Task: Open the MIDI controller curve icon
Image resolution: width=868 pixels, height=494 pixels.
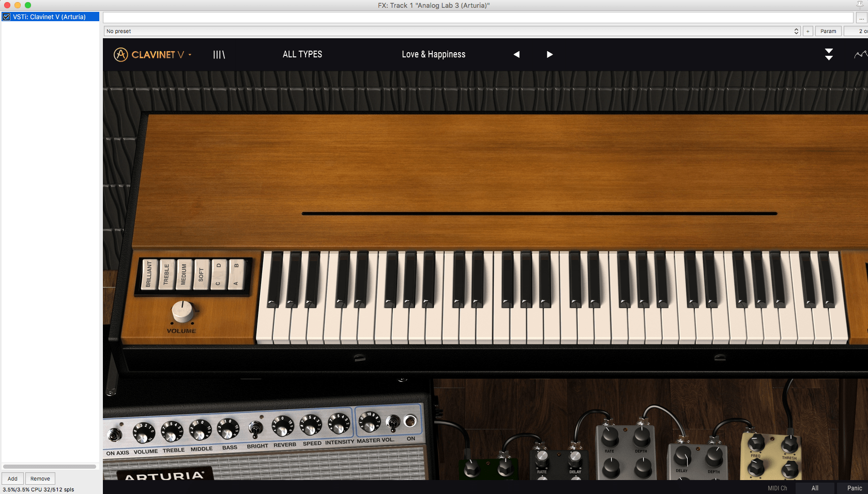Action: pos(860,54)
